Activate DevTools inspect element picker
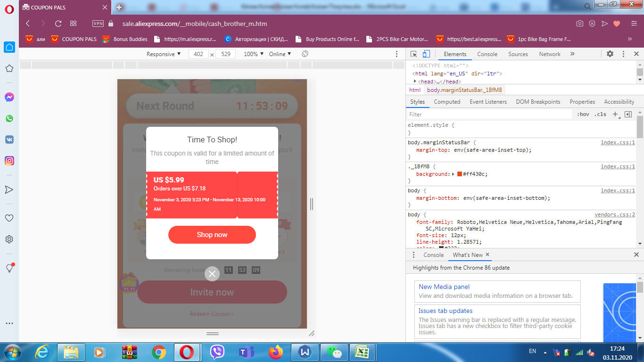Viewport: 644px width, 362px height. pos(413,54)
